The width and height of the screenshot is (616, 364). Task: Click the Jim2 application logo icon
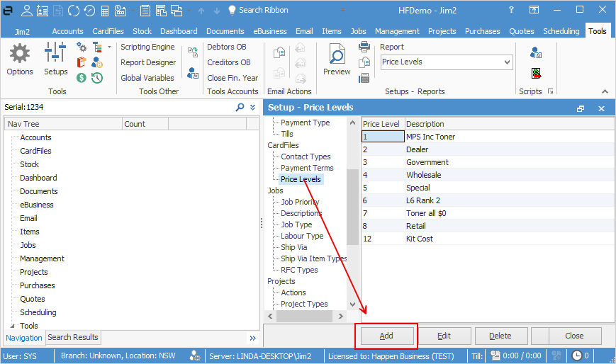point(8,11)
